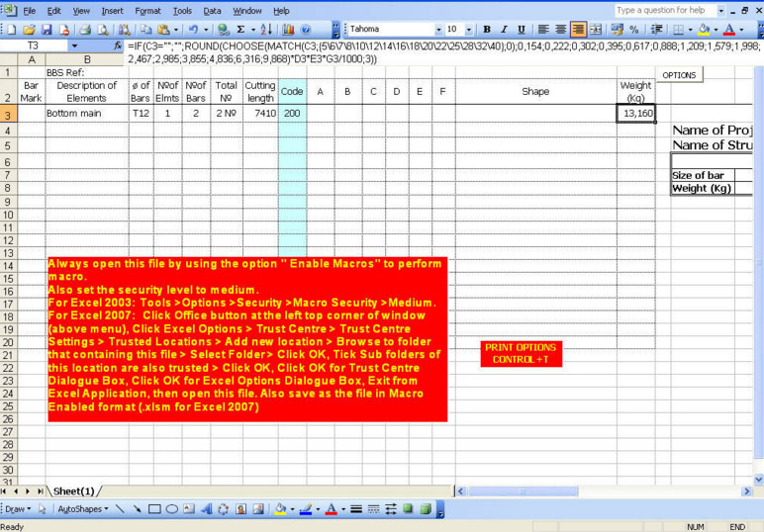Apply Percent Style formatting
The height and width of the screenshot is (532, 764).
pyautogui.click(x=633, y=30)
